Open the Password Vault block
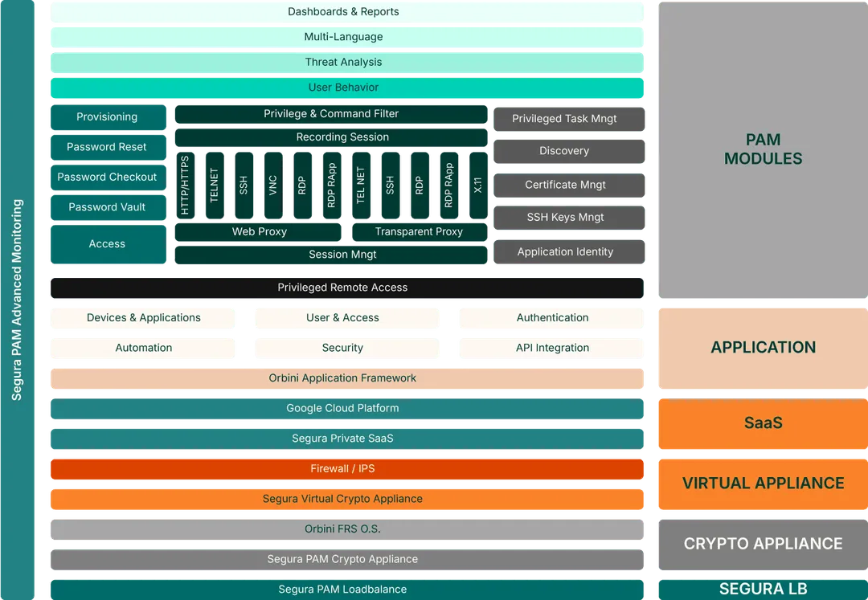The height and width of the screenshot is (600, 868). click(107, 207)
